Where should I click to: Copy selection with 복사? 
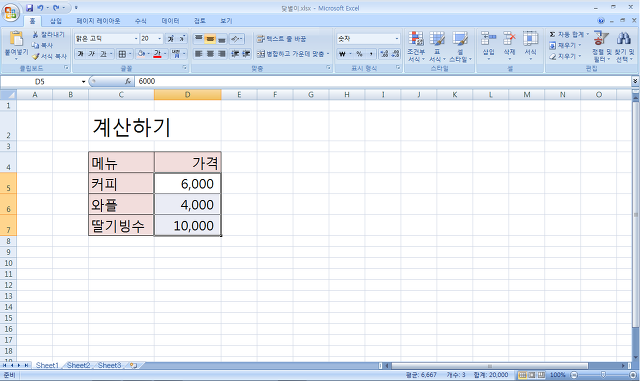42,45
